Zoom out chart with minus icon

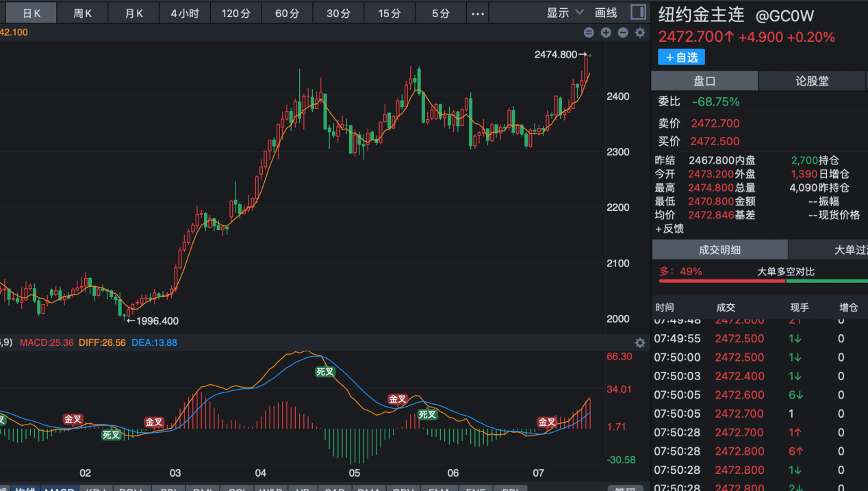[x=623, y=32]
